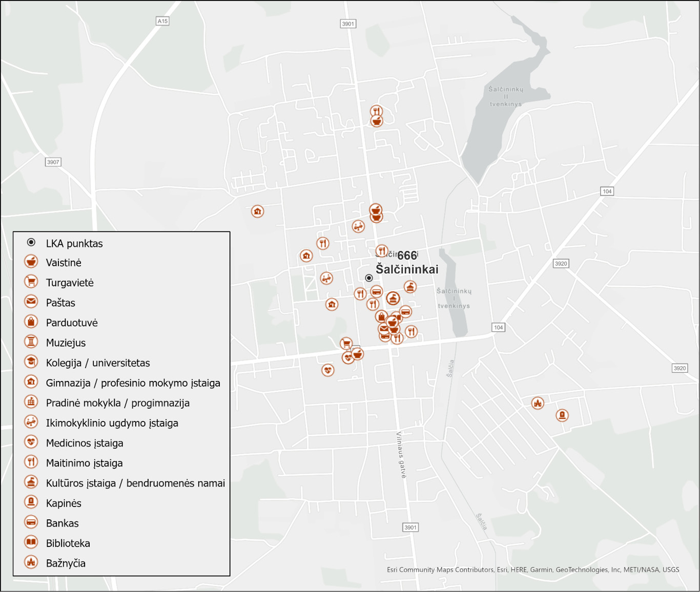Click the Vilniaus gatvė street label
The width and height of the screenshot is (700, 592).
coord(401,455)
